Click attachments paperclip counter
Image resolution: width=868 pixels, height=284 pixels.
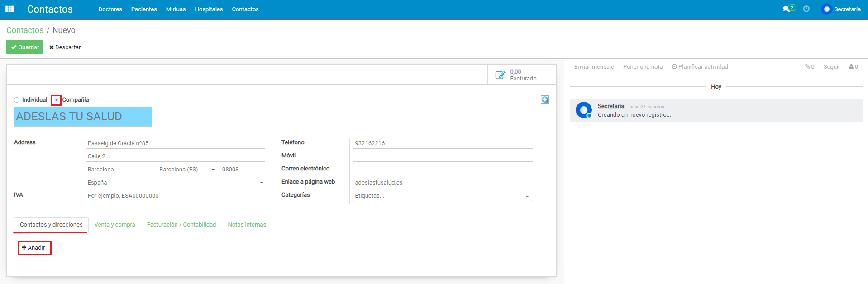[810, 67]
